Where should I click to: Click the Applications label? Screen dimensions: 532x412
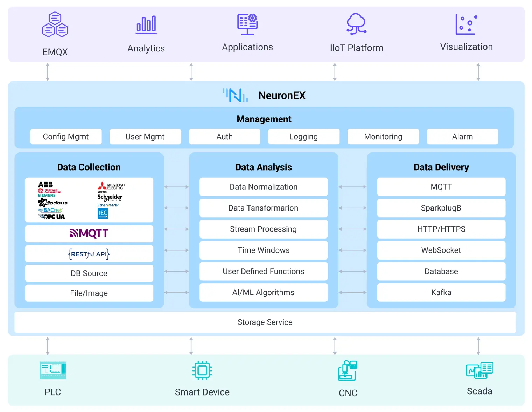tap(247, 47)
